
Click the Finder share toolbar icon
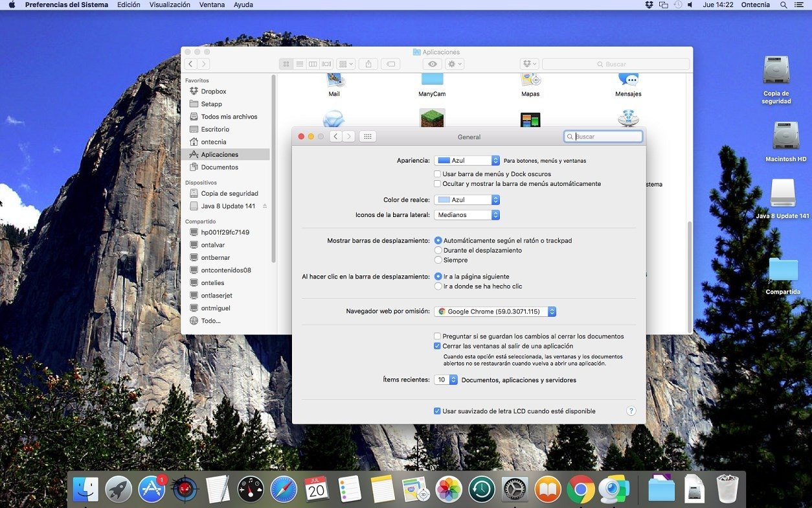pyautogui.click(x=368, y=64)
